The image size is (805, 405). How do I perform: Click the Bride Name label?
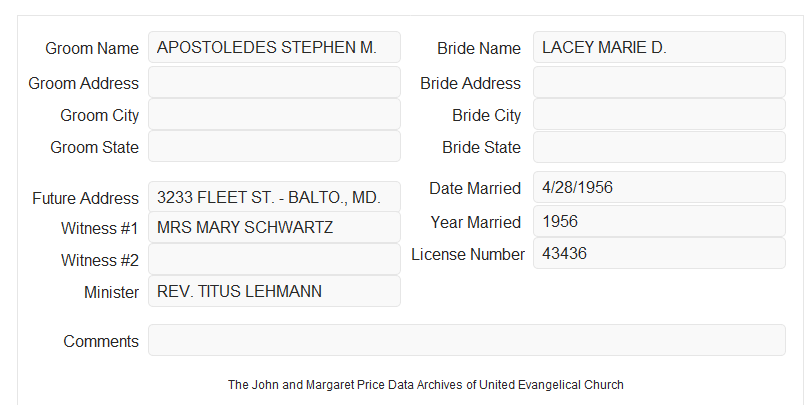479,48
